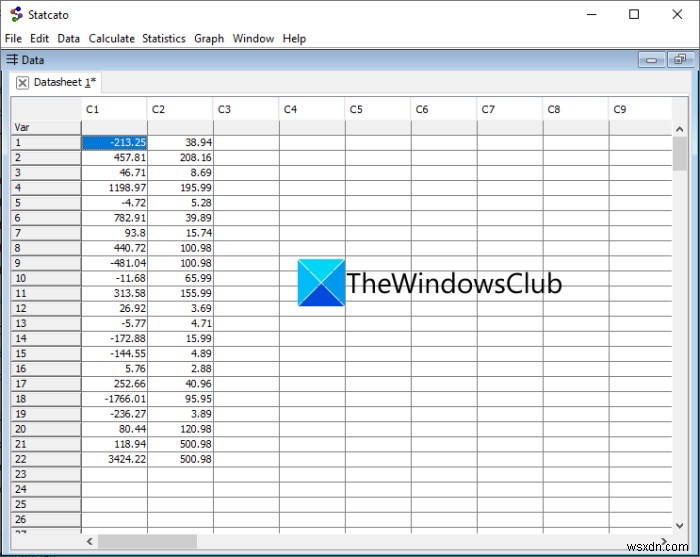Select cell with value 65.99
The height and width of the screenshot is (557, 700).
coord(180,278)
